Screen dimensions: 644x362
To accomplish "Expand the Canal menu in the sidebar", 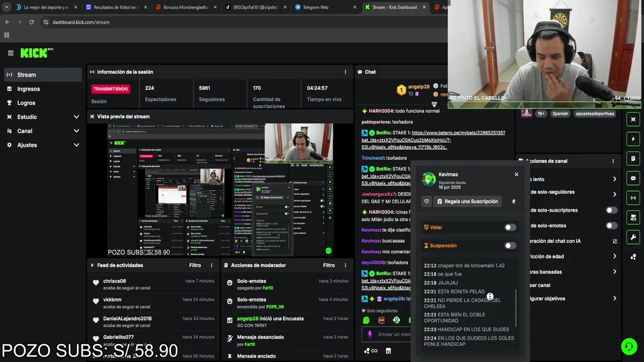I will pos(76,131).
